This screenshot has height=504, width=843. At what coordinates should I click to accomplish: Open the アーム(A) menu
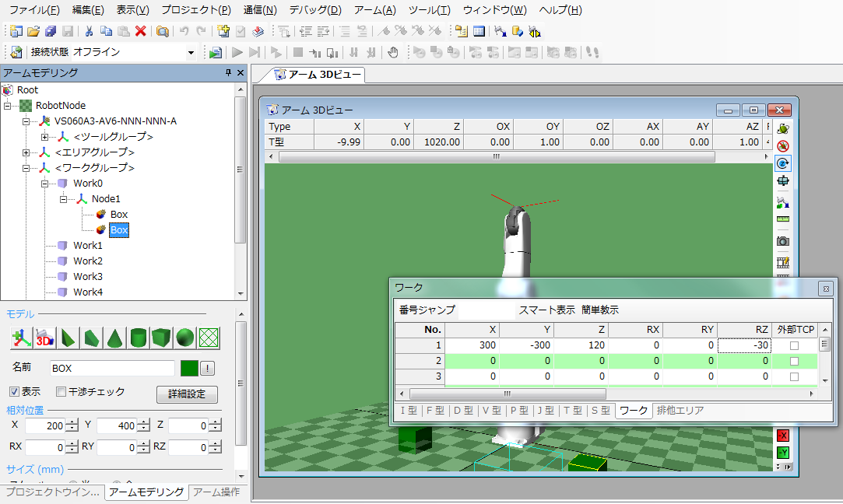(x=374, y=10)
